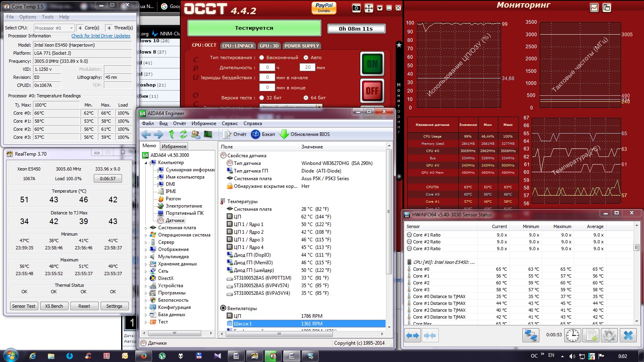Open Core Temp Options menu
Image resolution: width=644 pixels, height=362 pixels.
[x=28, y=17]
